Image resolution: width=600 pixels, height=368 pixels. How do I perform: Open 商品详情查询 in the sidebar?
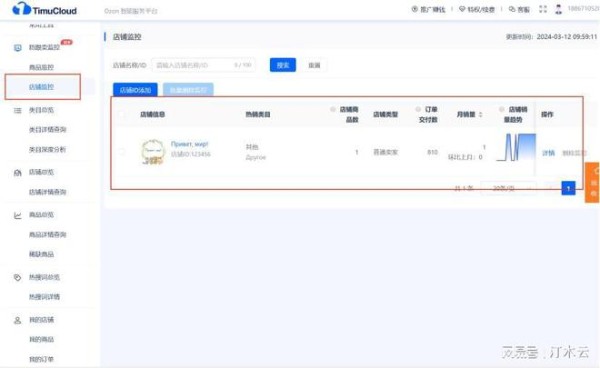tap(47, 234)
